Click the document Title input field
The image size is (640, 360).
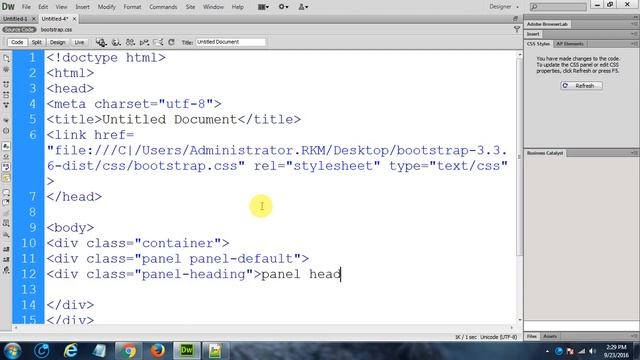tap(231, 42)
